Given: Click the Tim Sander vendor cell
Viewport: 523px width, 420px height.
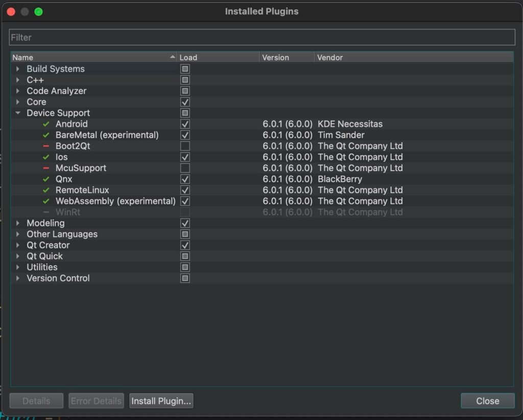Looking at the screenshot, I should pos(341,135).
